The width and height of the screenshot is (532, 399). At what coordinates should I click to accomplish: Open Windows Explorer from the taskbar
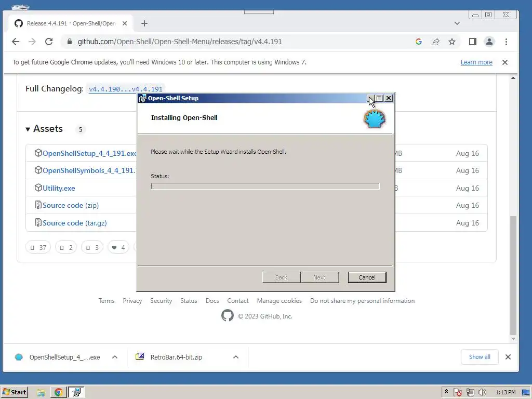pos(41,393)
